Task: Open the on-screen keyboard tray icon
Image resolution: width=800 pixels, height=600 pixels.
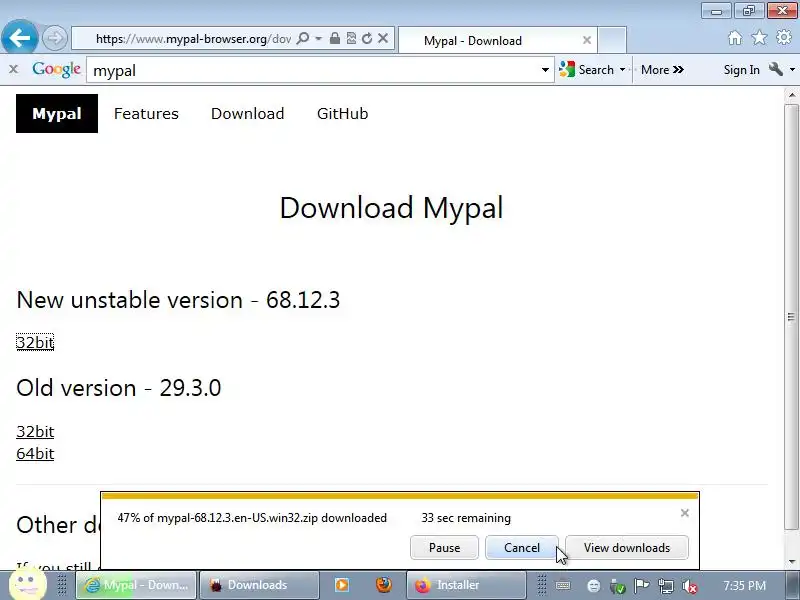Action: [563, 586]
